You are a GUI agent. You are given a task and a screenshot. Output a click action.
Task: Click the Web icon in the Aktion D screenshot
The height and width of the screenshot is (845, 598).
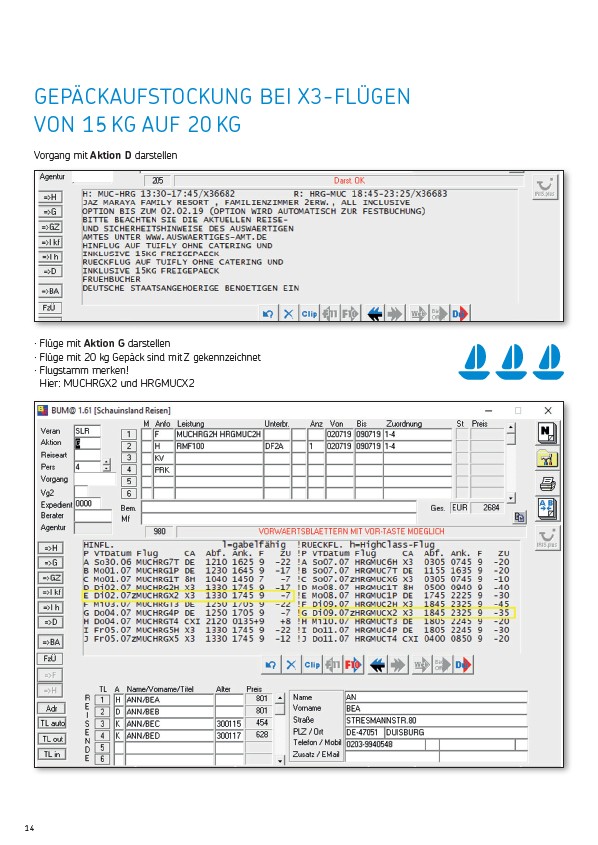pos(418,314)
